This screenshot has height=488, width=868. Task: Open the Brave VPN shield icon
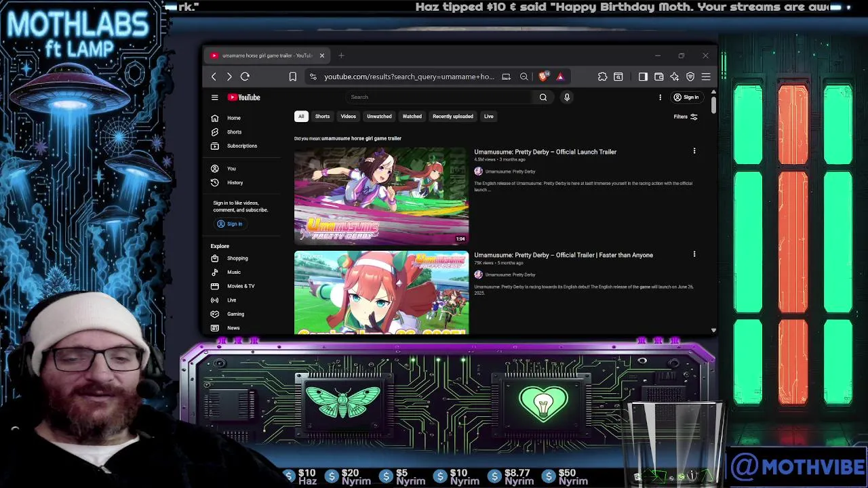coord(690,77)
